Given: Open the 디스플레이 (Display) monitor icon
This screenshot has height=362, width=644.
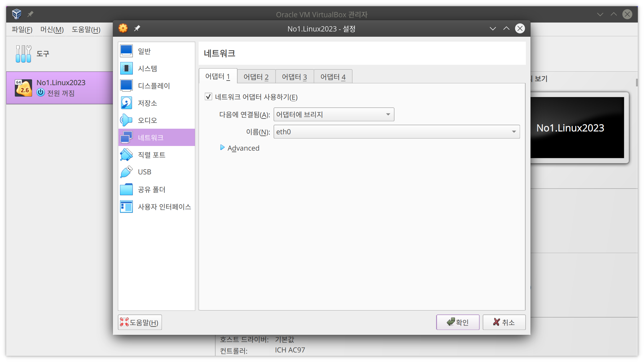Looking at the screenshot, I should click(x=126, y=85).
